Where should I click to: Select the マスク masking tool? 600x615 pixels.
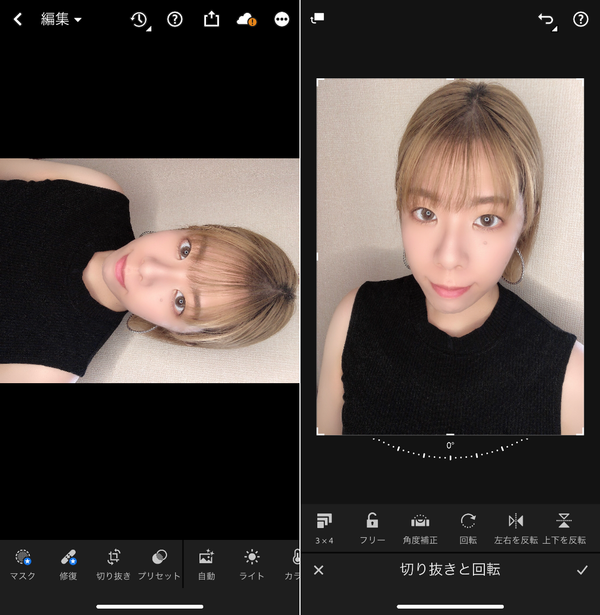tap(23, 564)
